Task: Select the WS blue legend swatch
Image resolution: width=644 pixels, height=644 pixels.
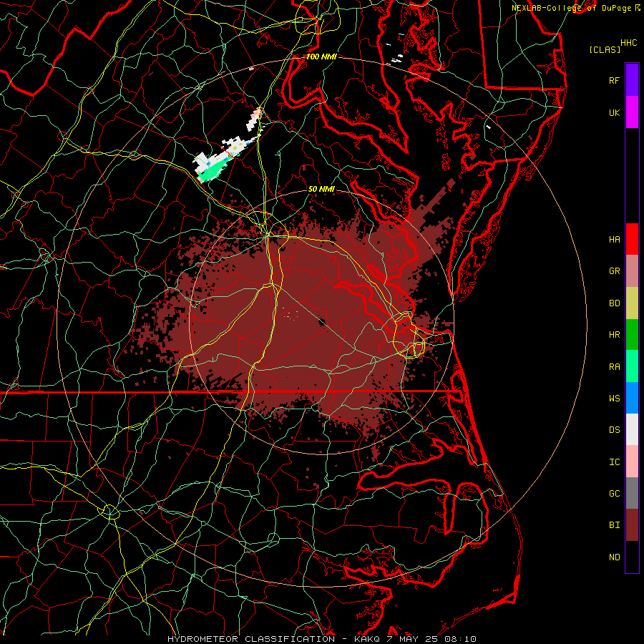Action: 632,398
